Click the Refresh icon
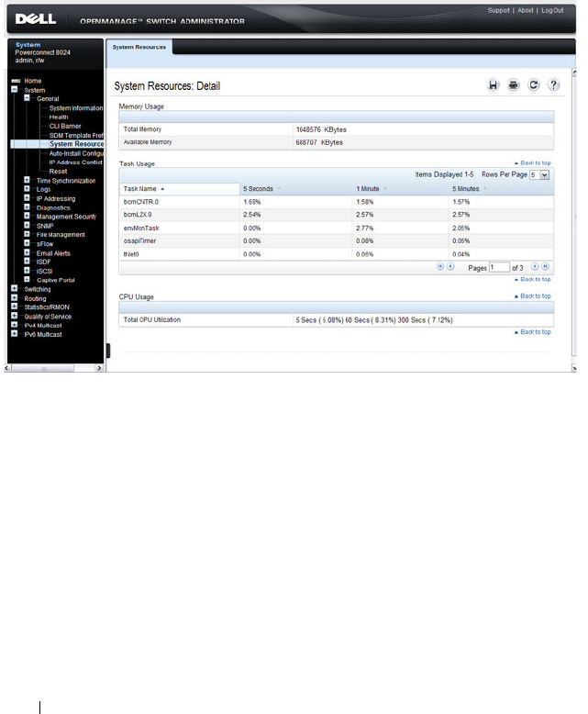Viewport: 588px width, 714px height. [x=533, y=85]
